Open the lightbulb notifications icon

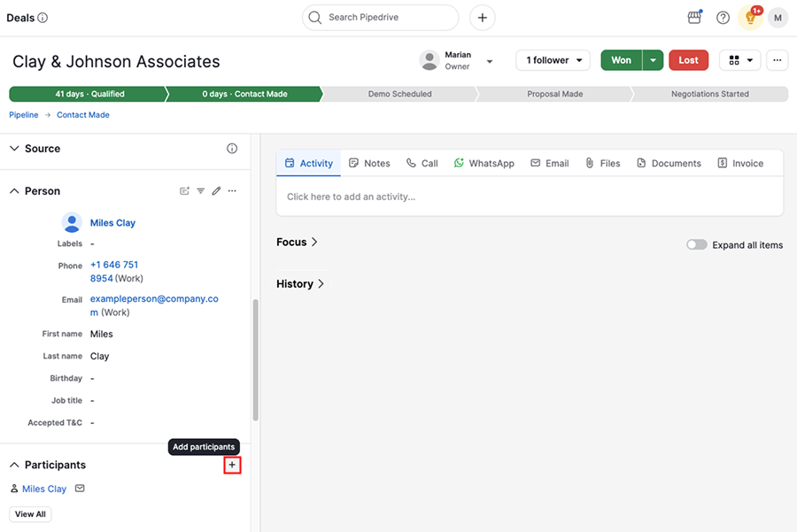point(751,18)
